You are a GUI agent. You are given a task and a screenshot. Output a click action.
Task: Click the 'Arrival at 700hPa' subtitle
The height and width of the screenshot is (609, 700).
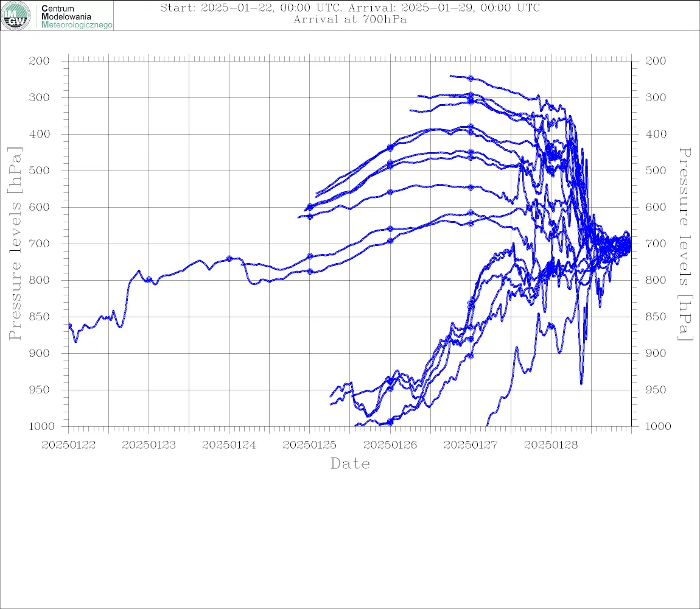(x=350, y=19)
